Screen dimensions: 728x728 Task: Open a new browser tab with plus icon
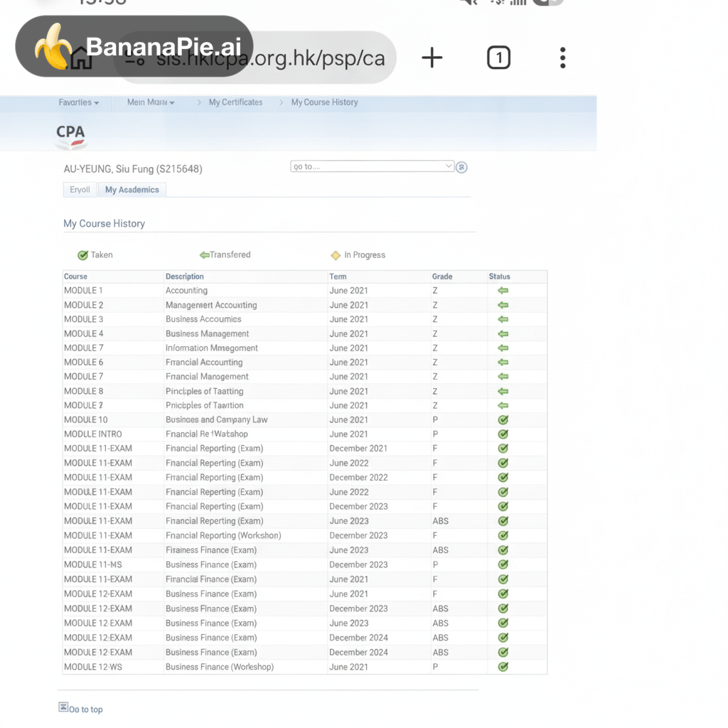tap(432, 58)
